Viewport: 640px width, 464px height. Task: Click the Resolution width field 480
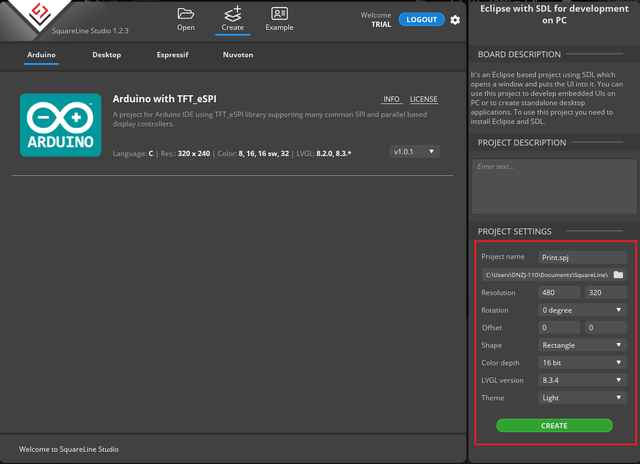[558, 293]
